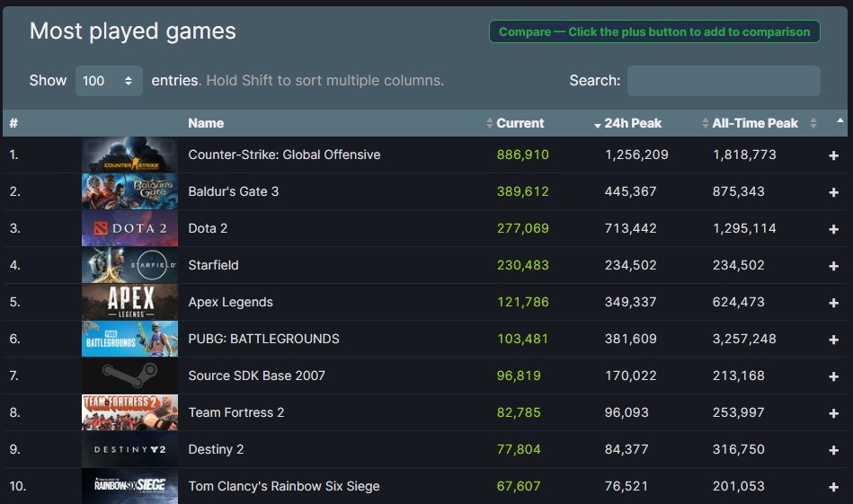The width and height of the screenshot is (853, 504).
Task: Sort table by Current players column
Action: [x=520, y=123]
